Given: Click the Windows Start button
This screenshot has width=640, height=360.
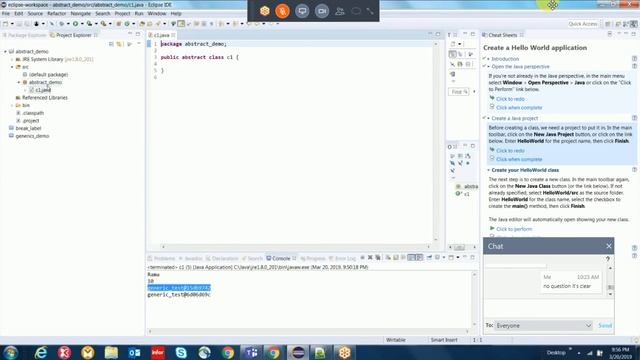Looking at the screenshot, I should coord(10,352).
